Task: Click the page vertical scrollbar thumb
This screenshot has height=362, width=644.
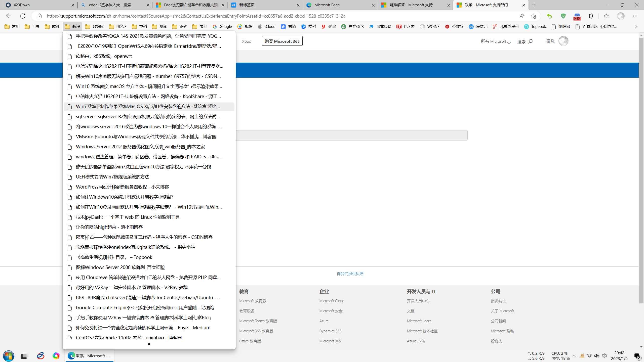Action: pos(641,170)
